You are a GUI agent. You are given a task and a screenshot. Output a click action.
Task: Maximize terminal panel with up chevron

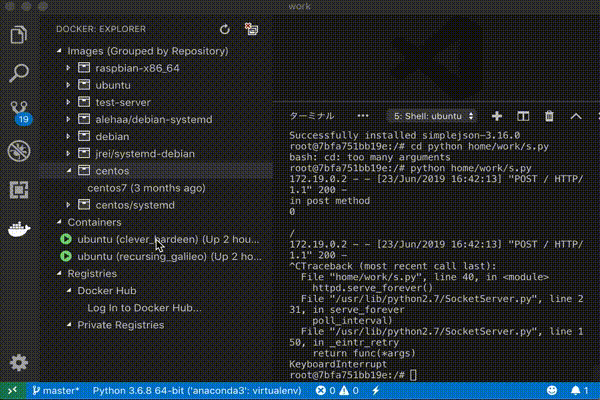coord(576,116)
